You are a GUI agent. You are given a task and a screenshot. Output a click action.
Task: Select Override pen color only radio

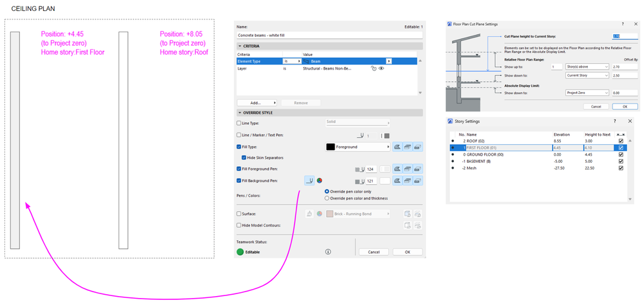(327, 191)
